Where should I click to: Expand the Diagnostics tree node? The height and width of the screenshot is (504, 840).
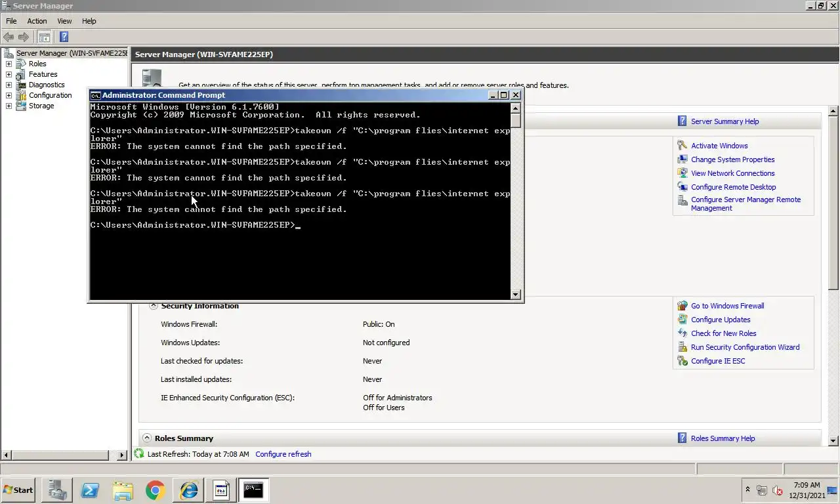[x=9, y=85]
